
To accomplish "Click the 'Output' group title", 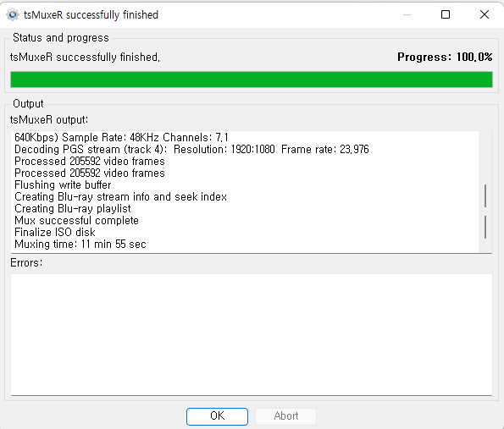I will pyautogui.click(x=28, y=104).
